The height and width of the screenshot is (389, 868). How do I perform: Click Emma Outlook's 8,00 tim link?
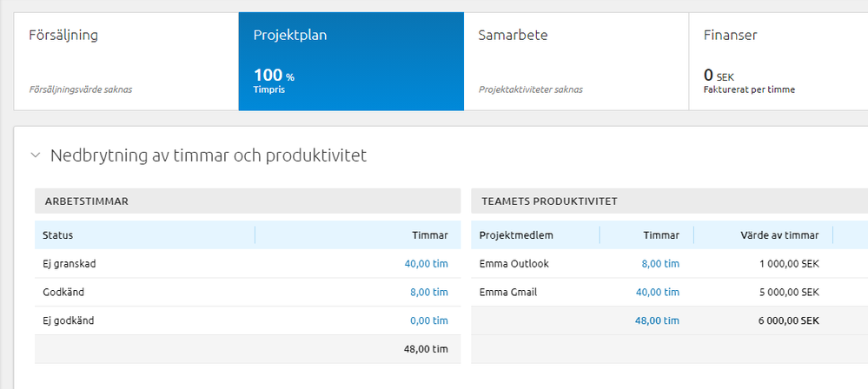pyautogui.click(x=660, y=264)
